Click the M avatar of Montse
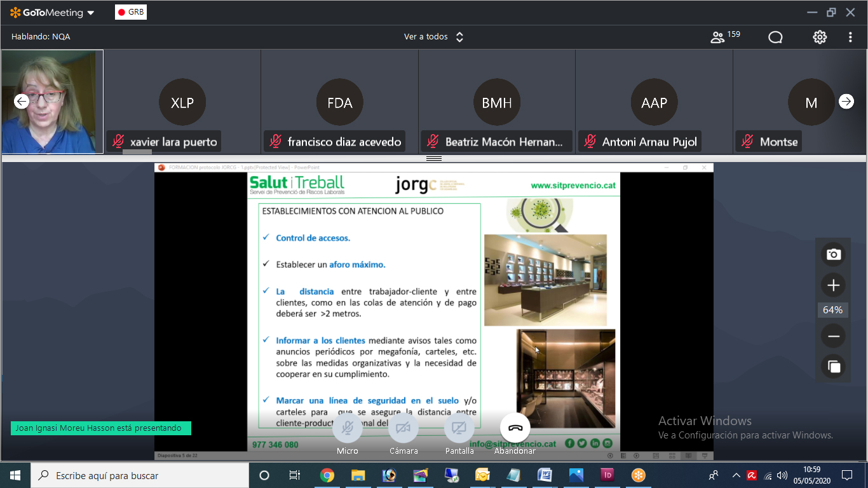Screen dimensions: 868x488 [x=811, y=102]
